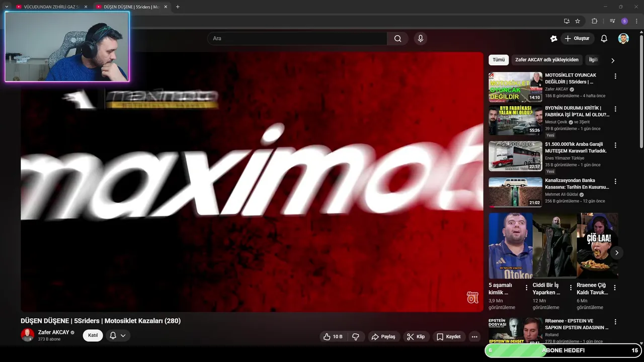Screen dimensions: 644x362
Task: Bookmark this page with the star icon
Action: 578,21
